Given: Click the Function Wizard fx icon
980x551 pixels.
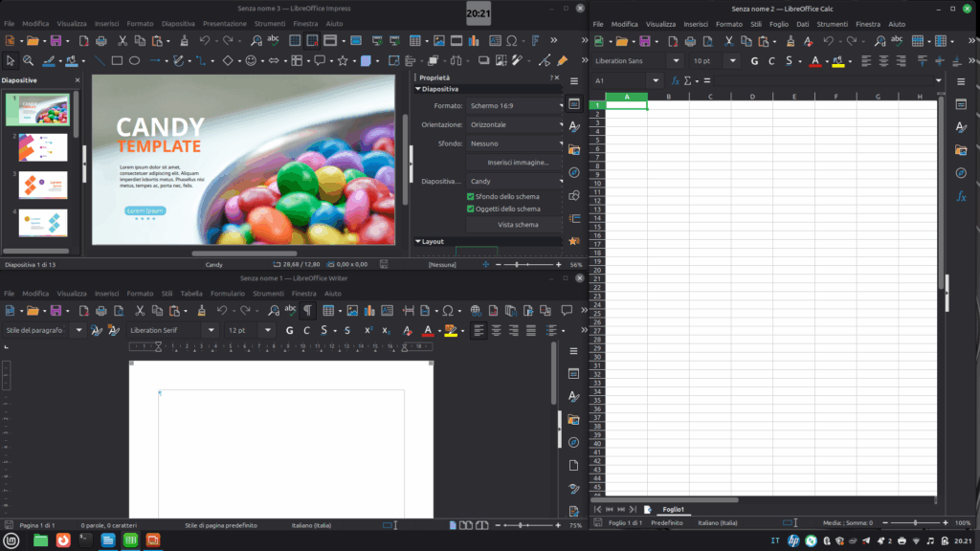Looking at the screenshot, I should click(x=676, y=80).
